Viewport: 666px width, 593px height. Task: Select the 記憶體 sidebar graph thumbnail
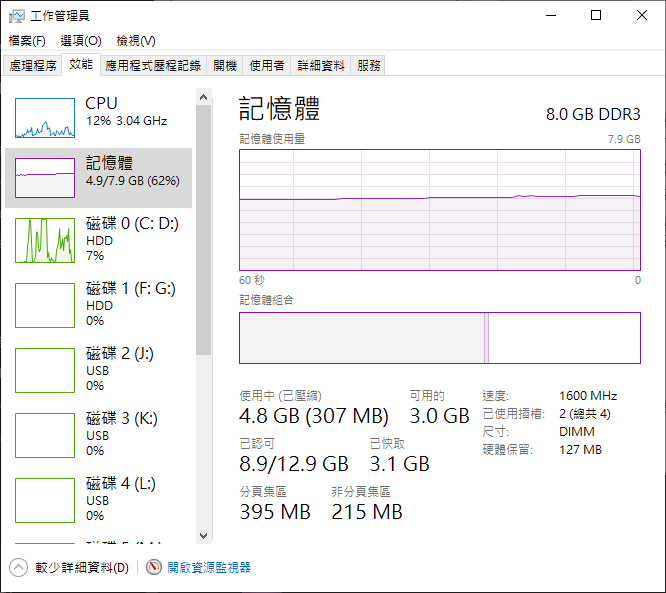coord(45,178)
